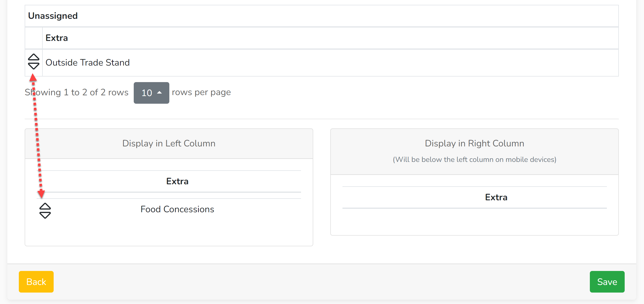Click the Display in Left Column heading

169,143
